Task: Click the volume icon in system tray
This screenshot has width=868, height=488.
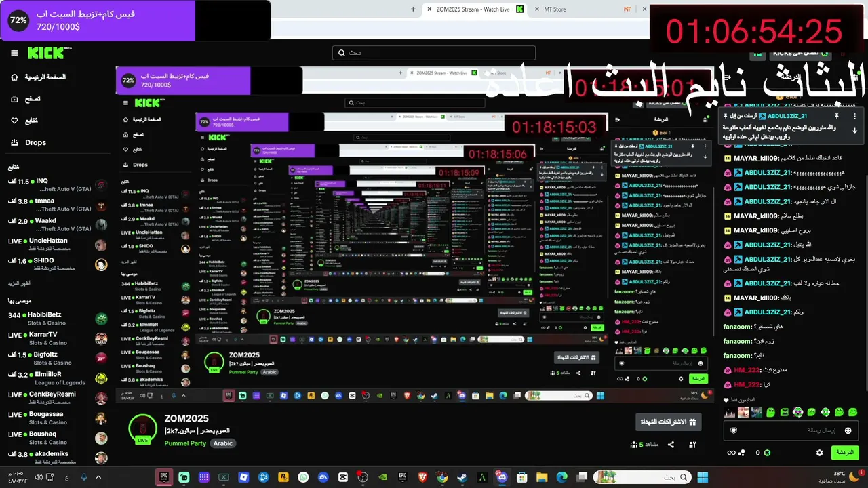Action: [39, 477]
